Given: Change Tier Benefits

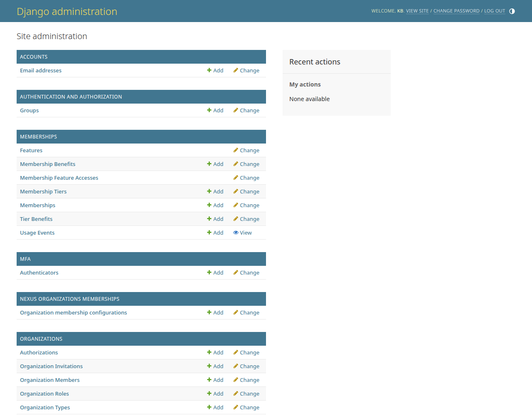Looking at the screenshot, I should click(246, 219).
